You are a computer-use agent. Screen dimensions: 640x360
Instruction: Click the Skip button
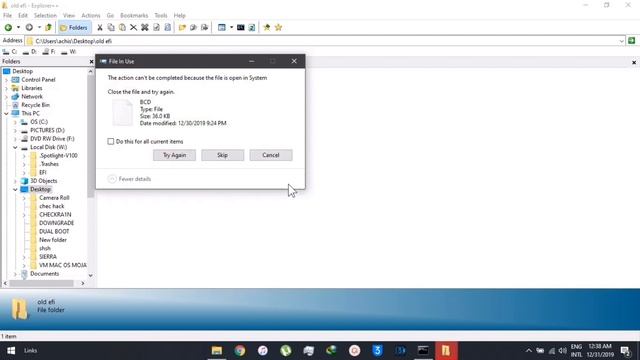pos(222,155)
